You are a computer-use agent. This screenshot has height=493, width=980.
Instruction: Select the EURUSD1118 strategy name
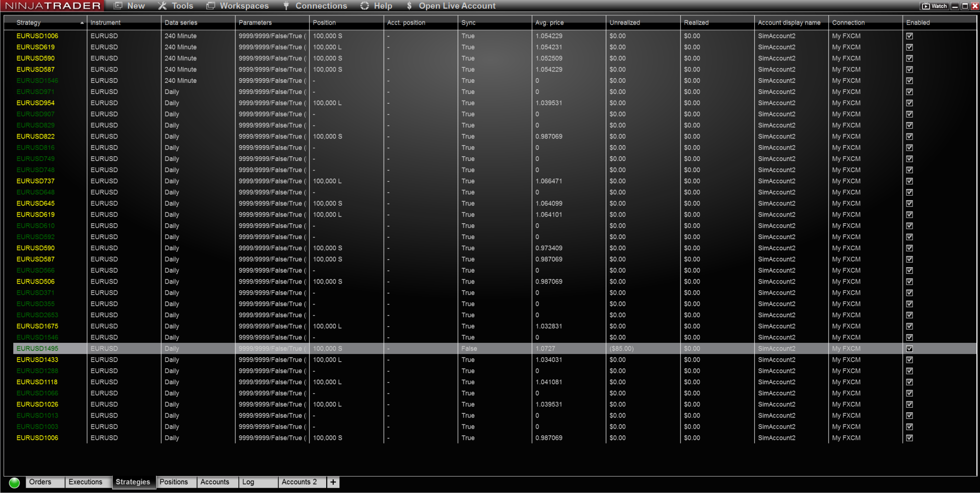37,382
